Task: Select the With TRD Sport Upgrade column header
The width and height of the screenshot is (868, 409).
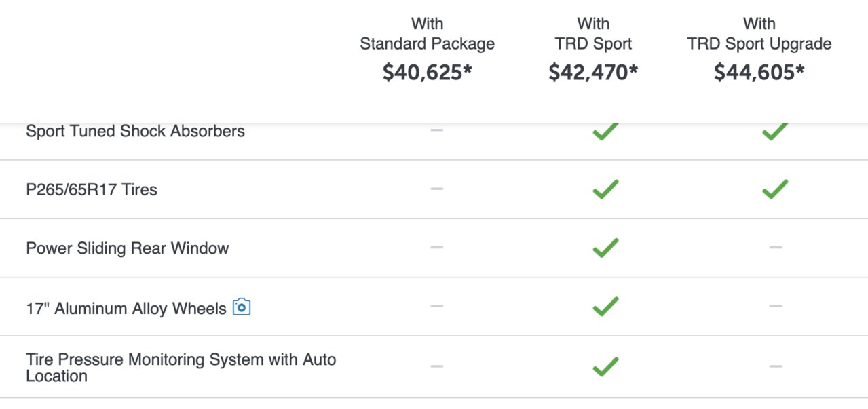Action: click(759, 34)
